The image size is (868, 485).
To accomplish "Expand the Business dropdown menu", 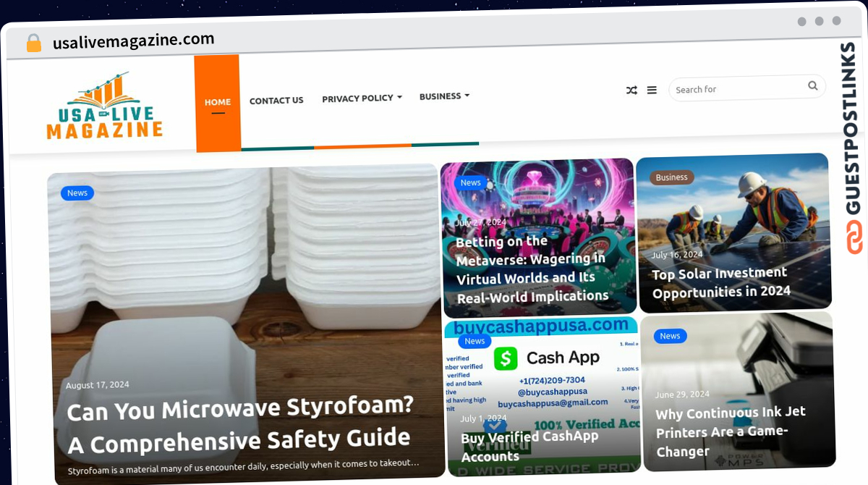I will pyautogui.click(x=444, y=96).
